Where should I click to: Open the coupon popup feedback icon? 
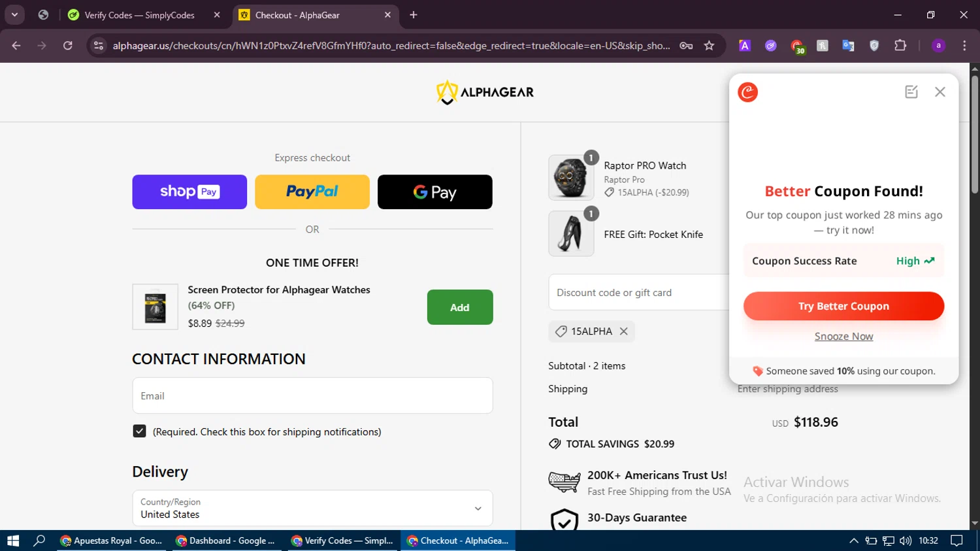[911, 92]
